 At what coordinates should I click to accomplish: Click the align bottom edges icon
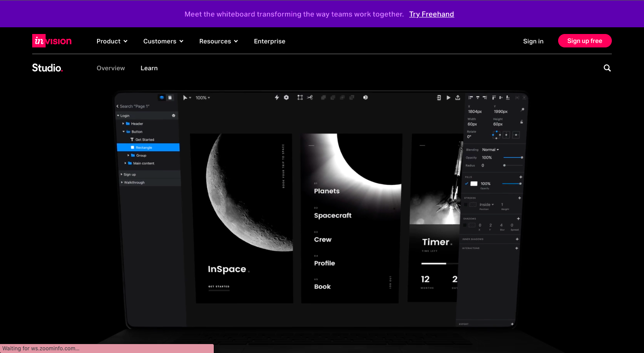pyautogui.click(x=508, y=98)
